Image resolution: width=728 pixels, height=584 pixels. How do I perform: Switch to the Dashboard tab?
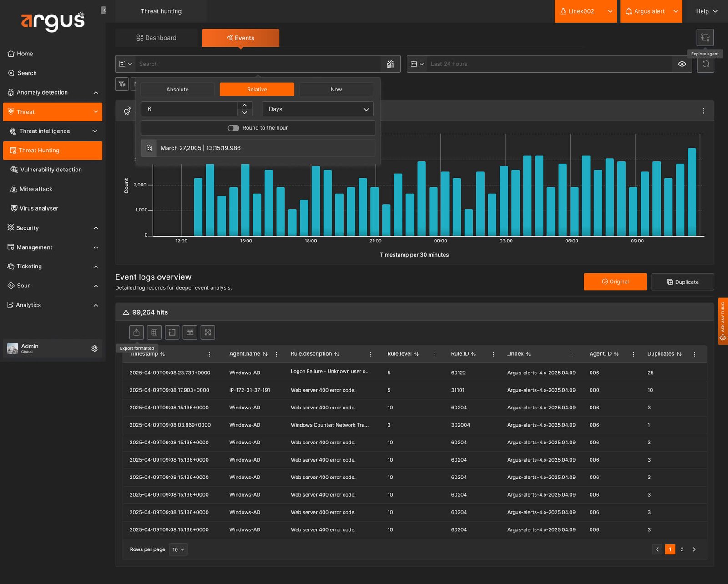click(157, 38)
